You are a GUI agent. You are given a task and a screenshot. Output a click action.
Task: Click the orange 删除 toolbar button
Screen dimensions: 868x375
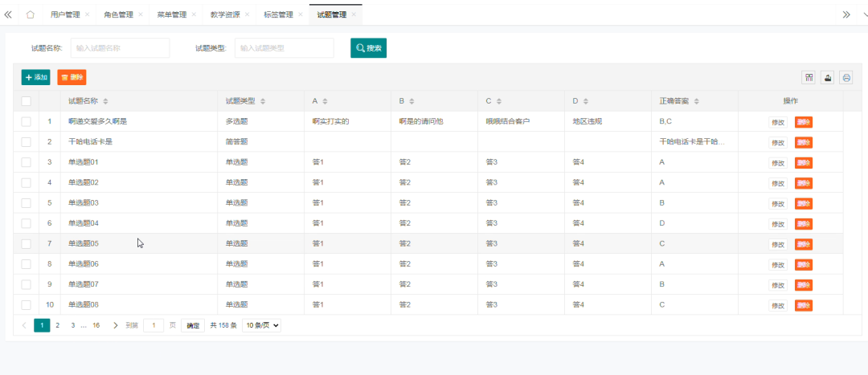coord(72,77)
